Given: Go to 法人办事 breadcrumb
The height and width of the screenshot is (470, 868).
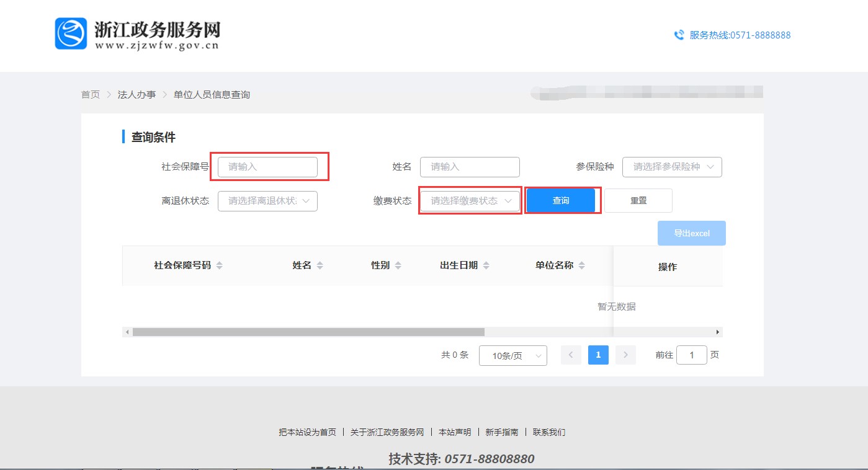Looking at the screenshot, I should pos(136,95).
